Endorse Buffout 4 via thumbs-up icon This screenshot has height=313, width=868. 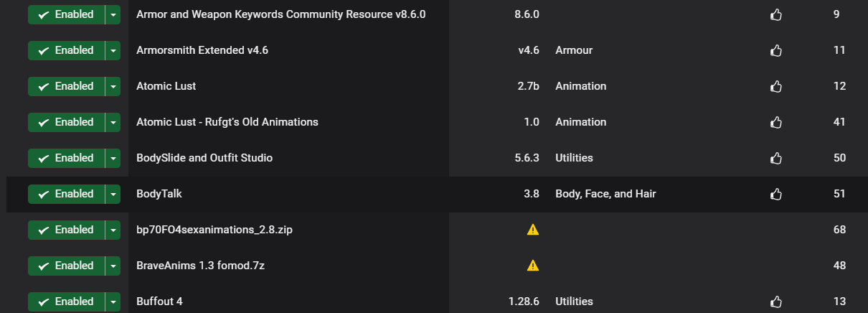click(x=775, y=302)
